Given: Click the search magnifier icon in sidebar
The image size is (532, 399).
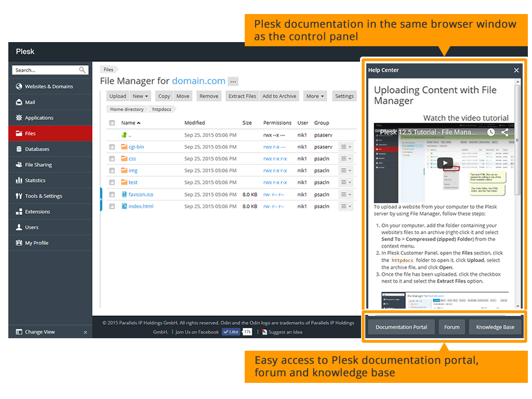Looking at the screenshot, I should 83,70.
